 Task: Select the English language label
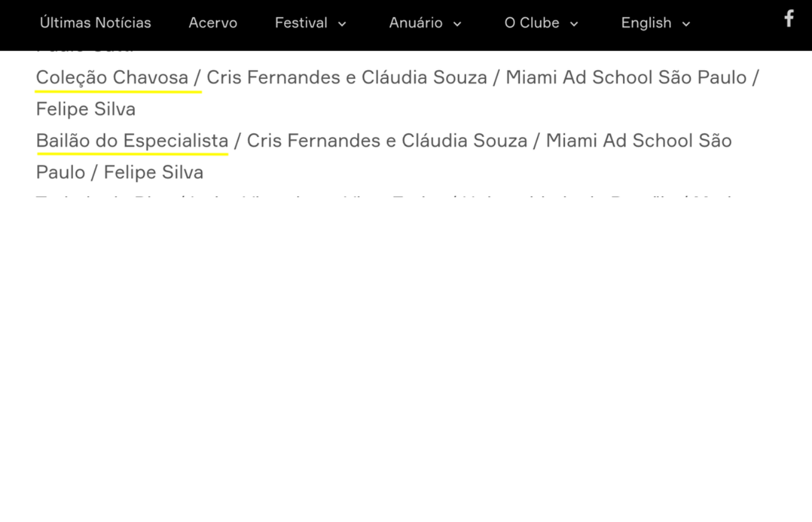coord(646,23)
